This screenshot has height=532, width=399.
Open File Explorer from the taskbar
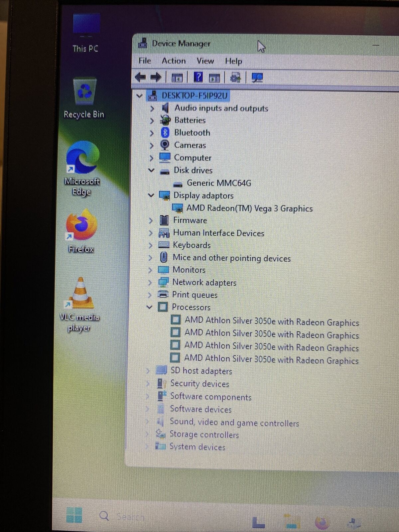[291, 521]
